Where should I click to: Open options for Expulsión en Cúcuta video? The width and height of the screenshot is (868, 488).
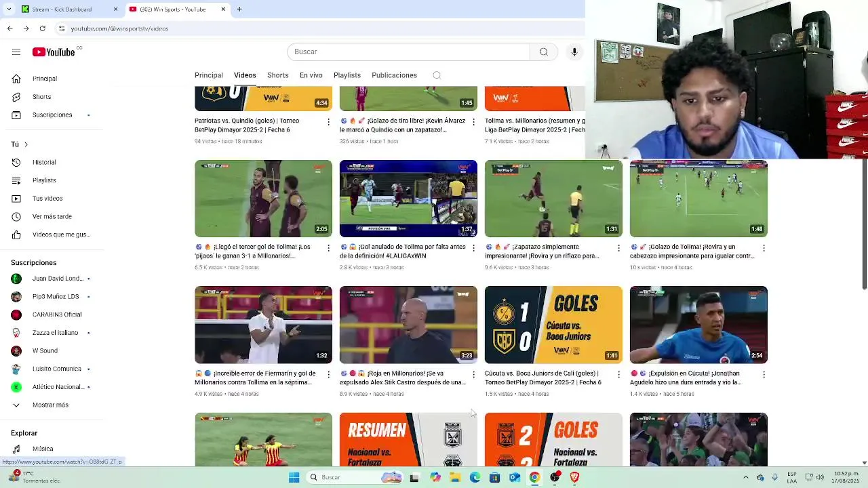[x=764, y=374]
